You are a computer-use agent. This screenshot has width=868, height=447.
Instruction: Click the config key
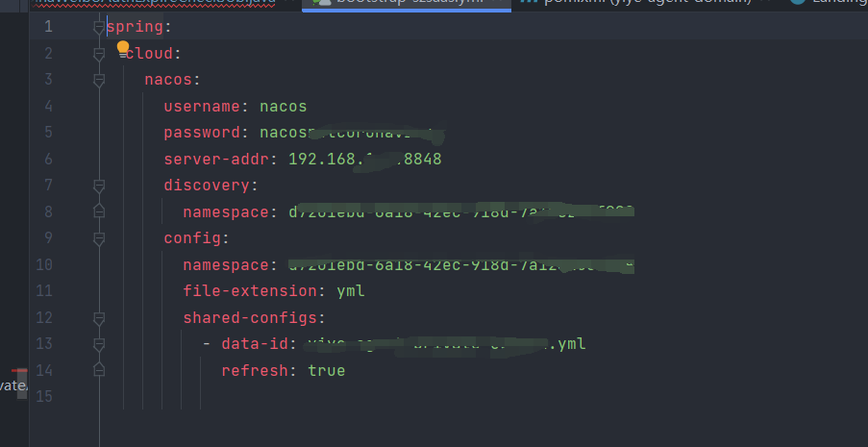point(192,238)
